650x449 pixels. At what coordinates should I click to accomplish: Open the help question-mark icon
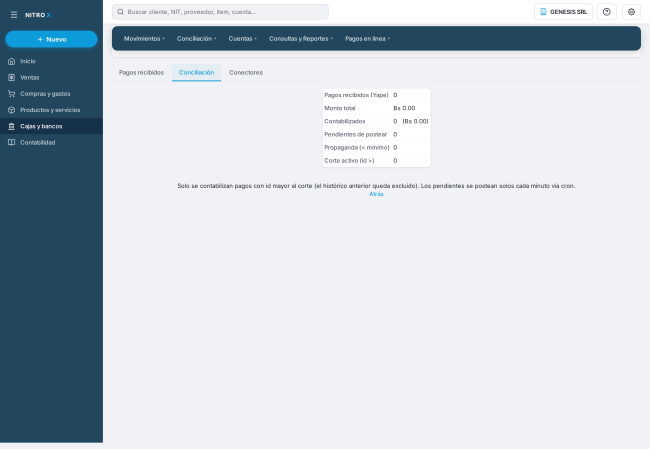[606, 12]
